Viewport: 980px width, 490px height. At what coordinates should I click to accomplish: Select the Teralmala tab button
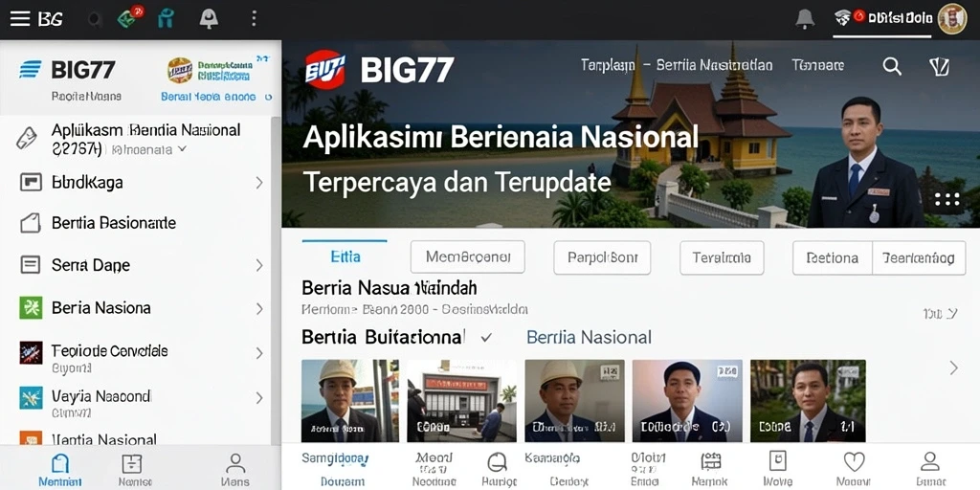click(722, 257)
